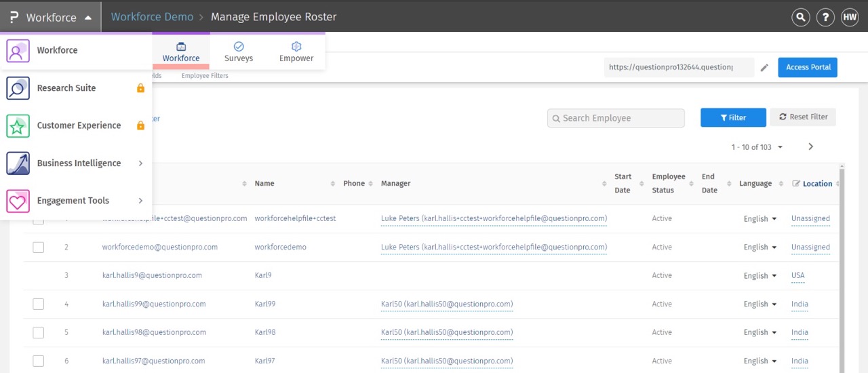This screenshot has width=868, height=373.
Task: Open language dropdown for Karl9 row
Action: 759,276
